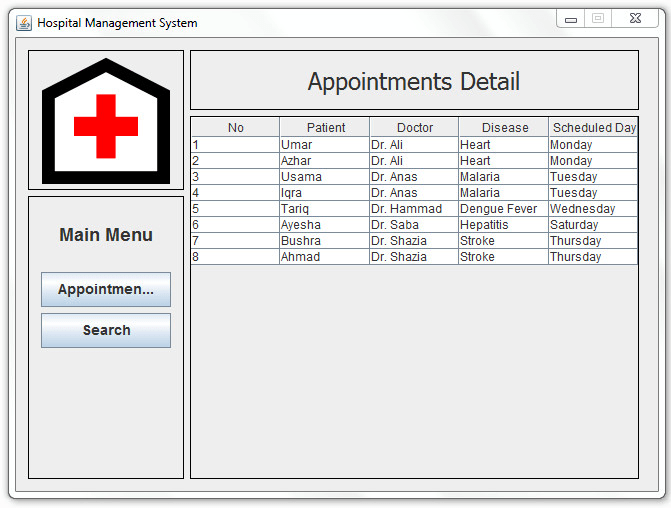Select appointment number 1 cell
Image resolution: width=671 pixels, height=508 pixels.
point(235,145)
